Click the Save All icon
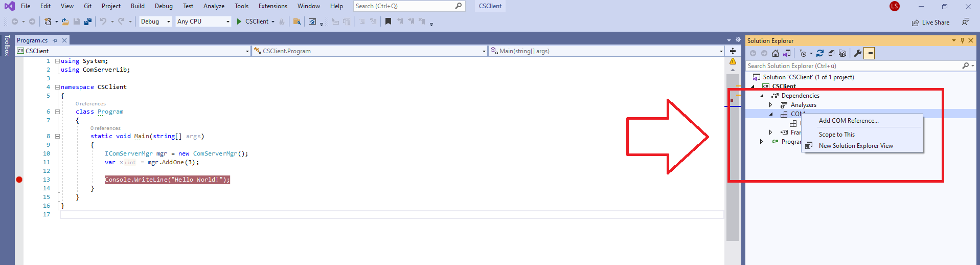This screenshot has height=265, width=980. (x=88, y=21)
